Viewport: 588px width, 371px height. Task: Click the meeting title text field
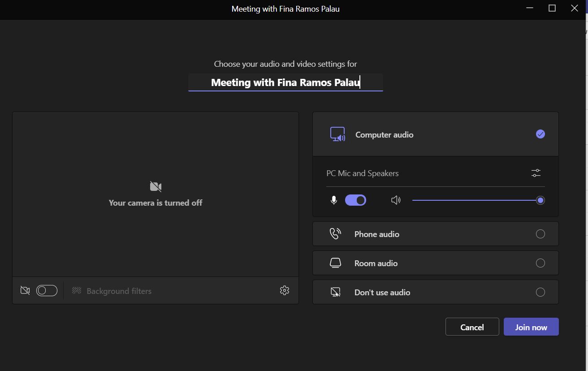click(285, 82)
